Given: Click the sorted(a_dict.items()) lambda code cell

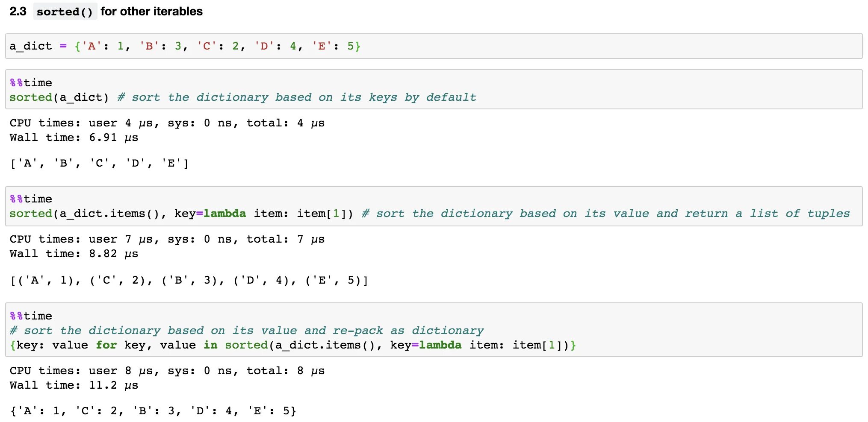Looking at the screenshot, I should tap(434, 206).
